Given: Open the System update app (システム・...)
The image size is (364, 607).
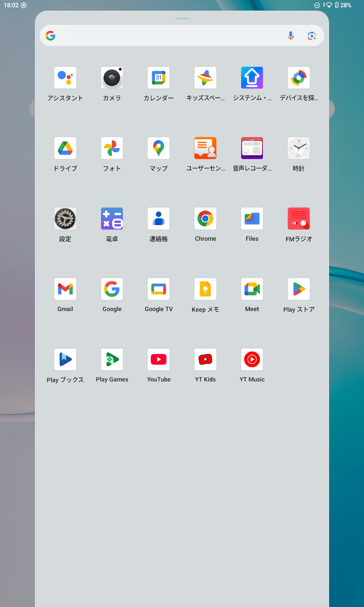Looking at the screenshot, I should (252, 78).
